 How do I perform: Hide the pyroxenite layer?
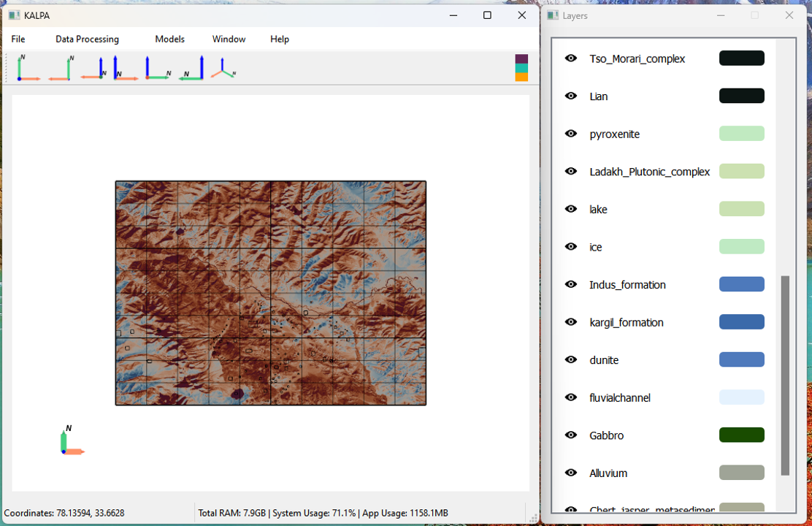tap(571, 134)
